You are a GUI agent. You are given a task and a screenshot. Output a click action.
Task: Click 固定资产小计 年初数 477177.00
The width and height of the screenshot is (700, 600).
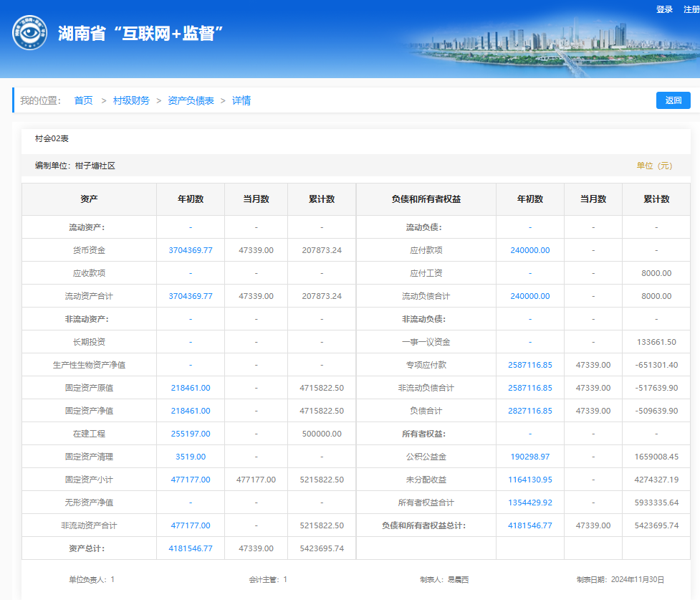click(x=191, y=480)
